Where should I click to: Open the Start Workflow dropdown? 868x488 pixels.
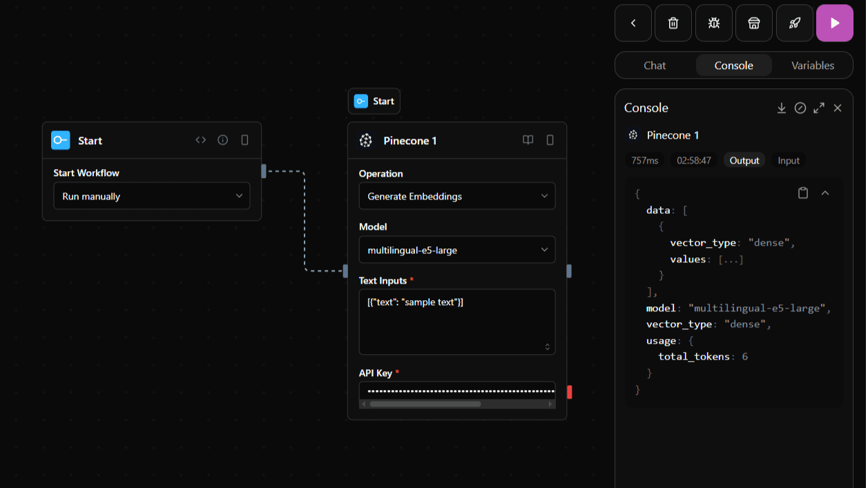click(151, 196)
